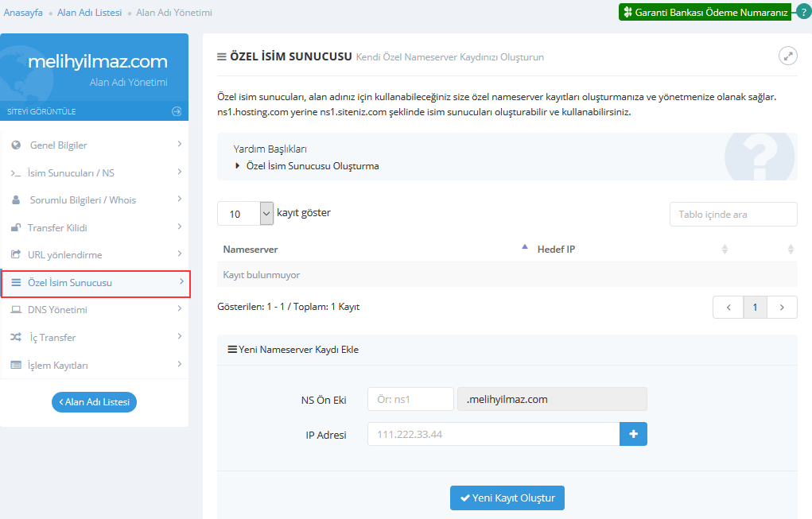Open İsim Sunucuları / NS menu item
The width and height of the screenshot is (812, 519).
tap(72, 173)
